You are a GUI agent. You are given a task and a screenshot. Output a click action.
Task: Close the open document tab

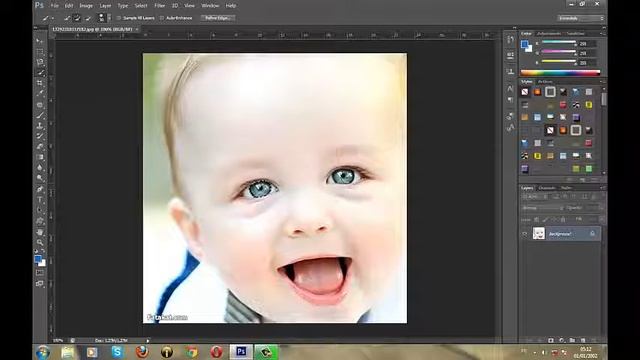coord(137,29)
